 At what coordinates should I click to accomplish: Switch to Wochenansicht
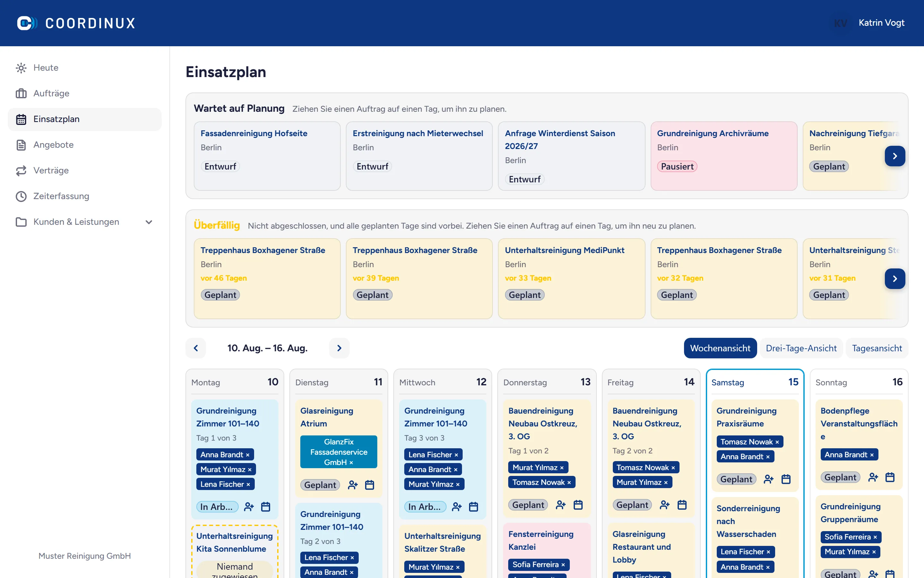[x=720, y=348]
